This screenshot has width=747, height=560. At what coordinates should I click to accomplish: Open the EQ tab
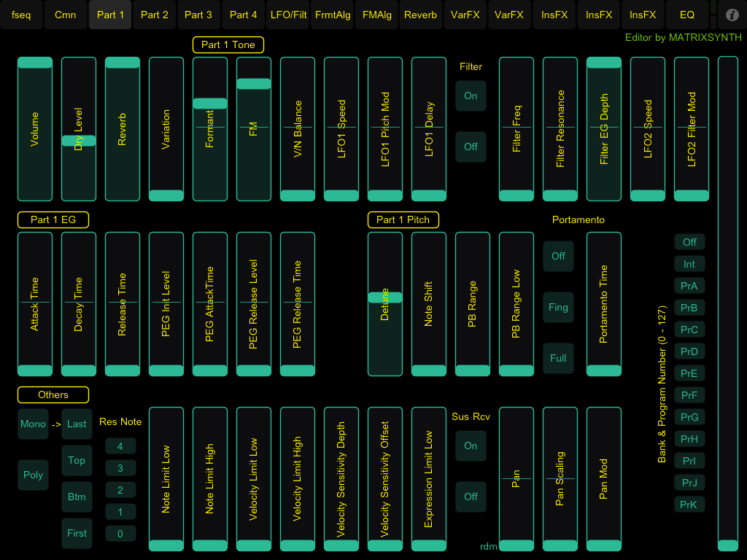tap(686, 15)
